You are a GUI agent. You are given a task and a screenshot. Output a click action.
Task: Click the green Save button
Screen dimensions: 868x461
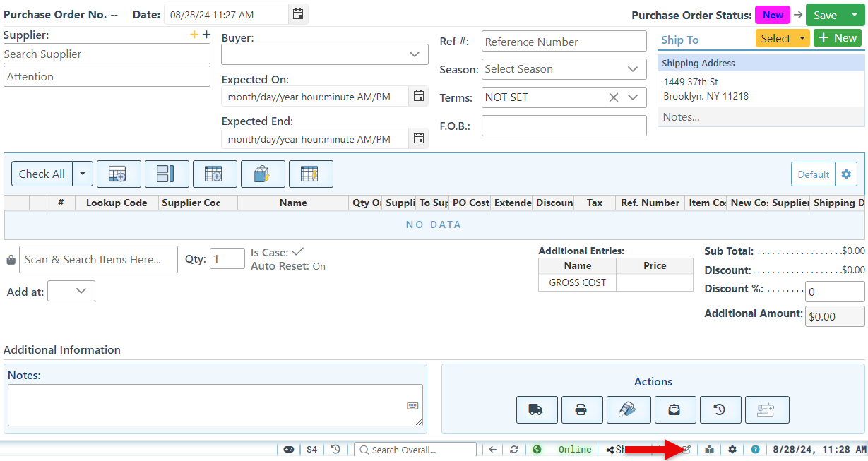click(825, 15)
